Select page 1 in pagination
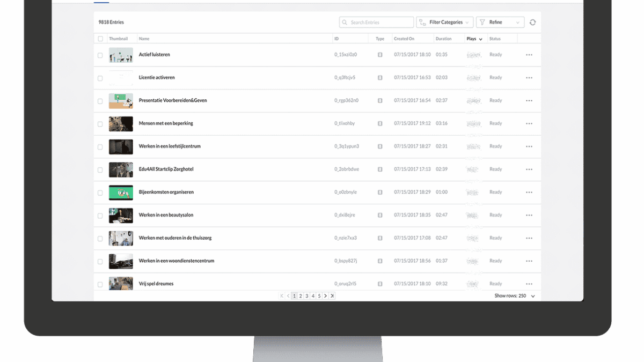The width and height of the screenshot is (644, 362). click(x=294, y=296)
